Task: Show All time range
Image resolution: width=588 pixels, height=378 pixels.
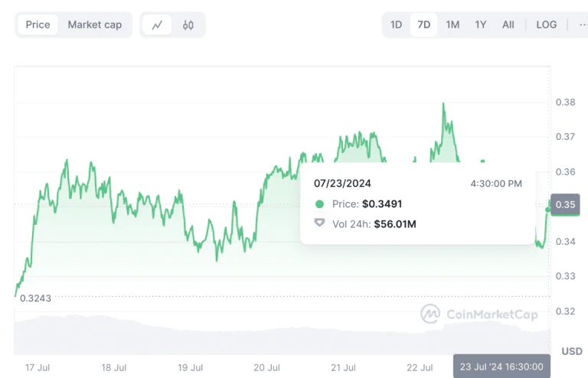Action: pyautogui.click(x=508, y=24)
